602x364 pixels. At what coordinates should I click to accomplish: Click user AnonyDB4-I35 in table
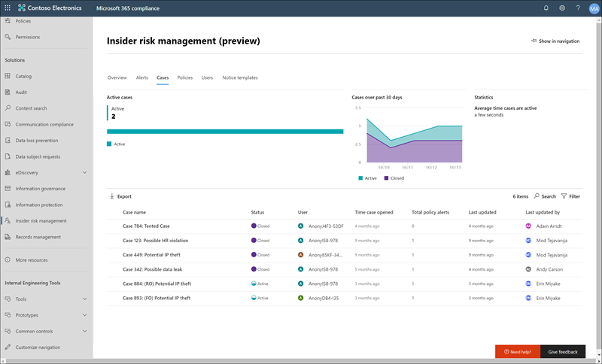pos(324,298)
